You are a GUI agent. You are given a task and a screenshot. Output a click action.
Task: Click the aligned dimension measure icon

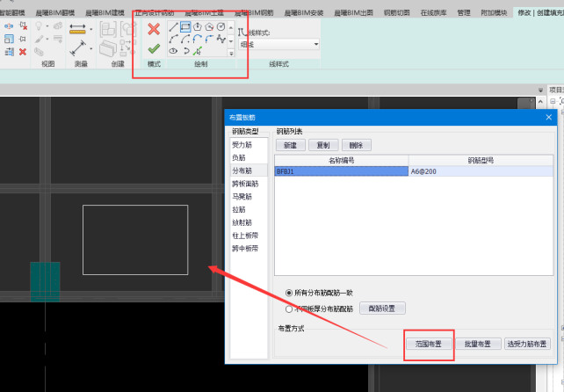(x=76, y=29)
